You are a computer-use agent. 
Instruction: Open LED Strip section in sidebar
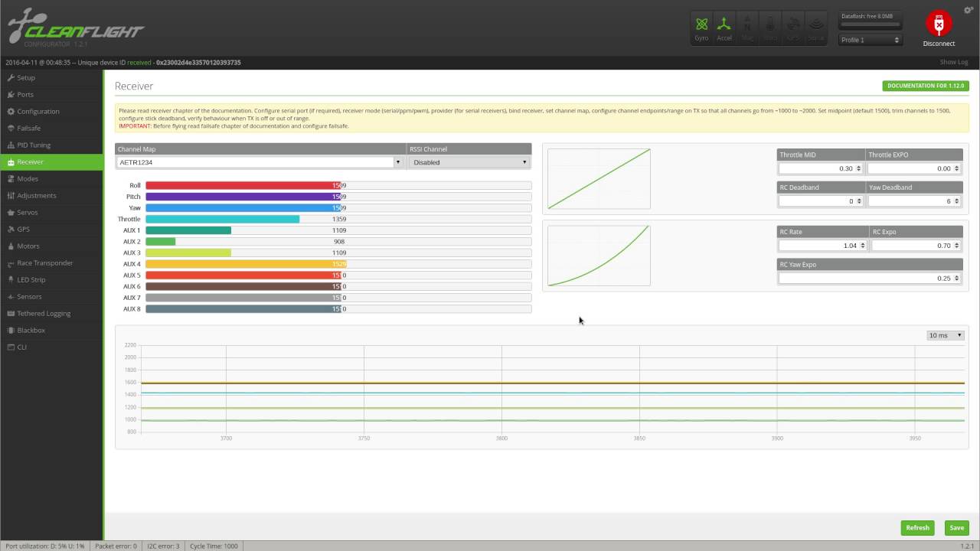click(x=51, y=280)
